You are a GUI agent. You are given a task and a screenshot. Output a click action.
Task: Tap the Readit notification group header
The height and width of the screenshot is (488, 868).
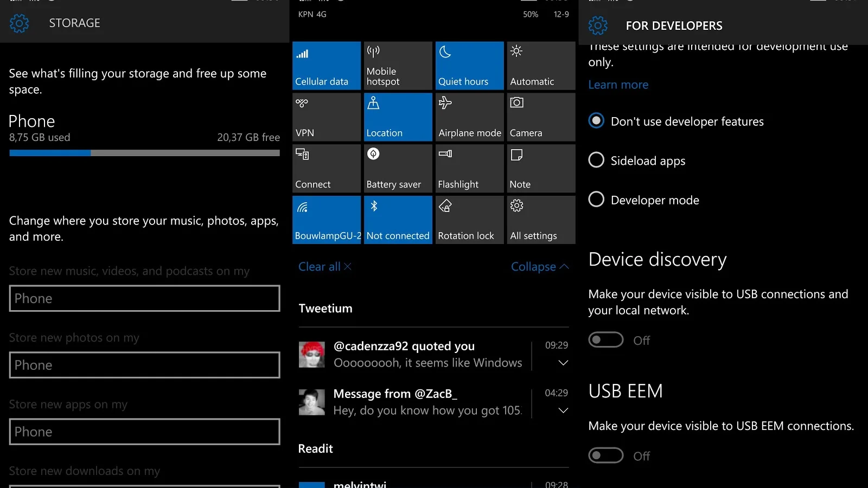coord(315,449)
